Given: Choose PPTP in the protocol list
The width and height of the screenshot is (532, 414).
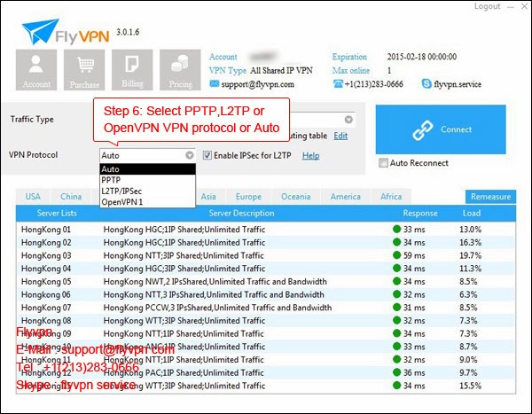Looking at the screenshot, I should (147, 180).
